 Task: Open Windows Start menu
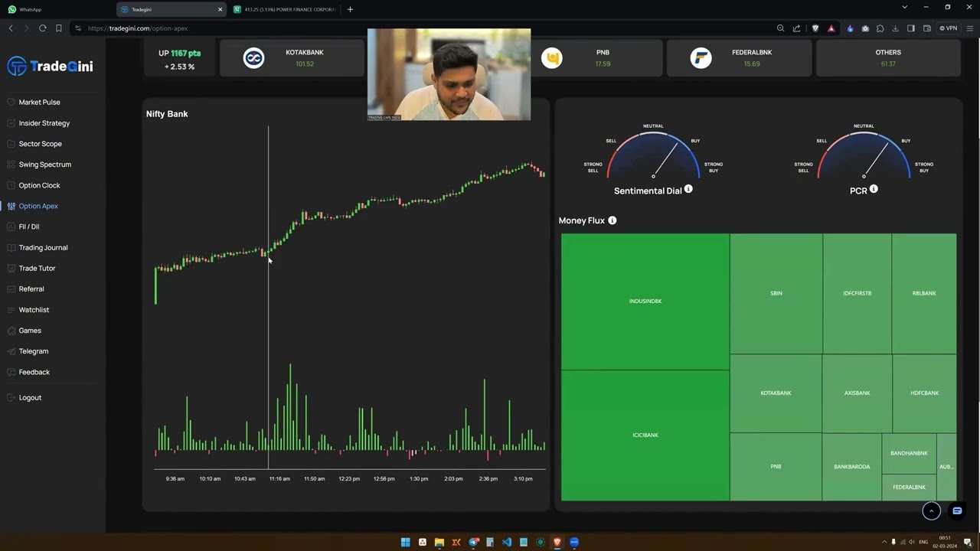pos(405,543)
